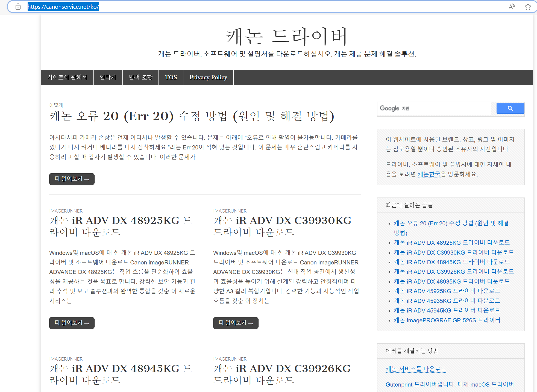Open the 면책 조항 menu item
This screenshot has height=392, width=537.
click(140, 77)
